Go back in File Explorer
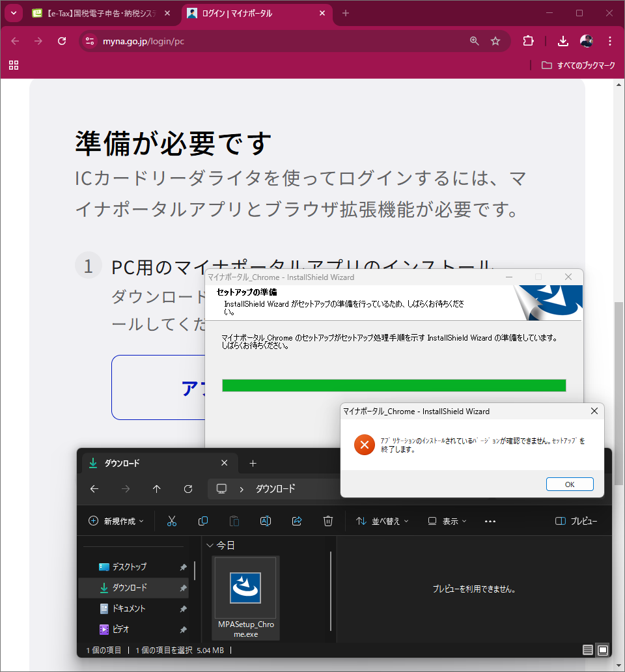Image resolution: width=625 pixels, height=672 pixels. (94, 489)
